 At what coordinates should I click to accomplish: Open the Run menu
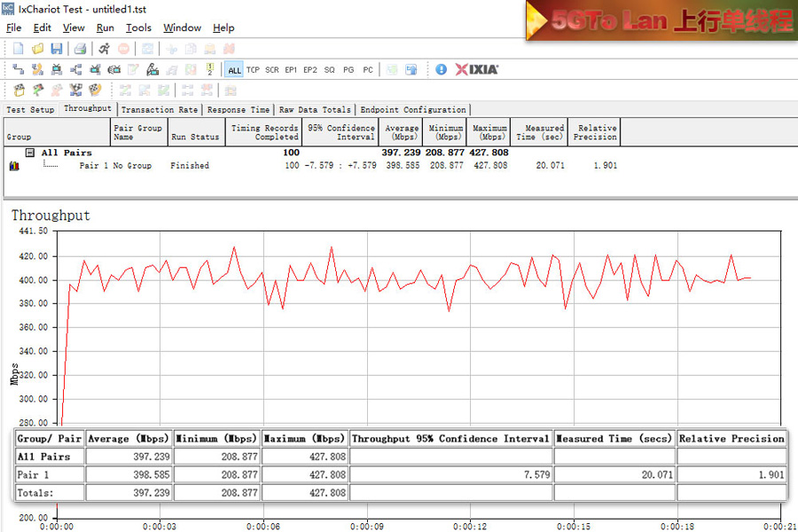pyautogui.click(x=105, y=27)
